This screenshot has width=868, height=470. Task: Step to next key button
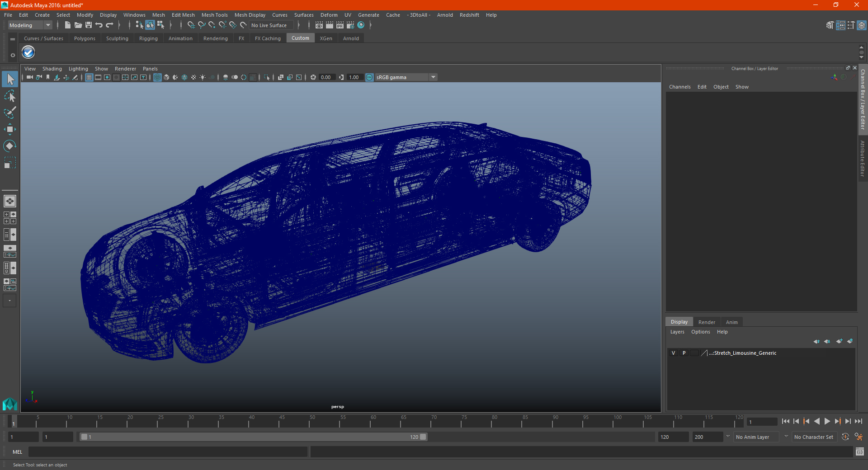(x=837, y=421)
